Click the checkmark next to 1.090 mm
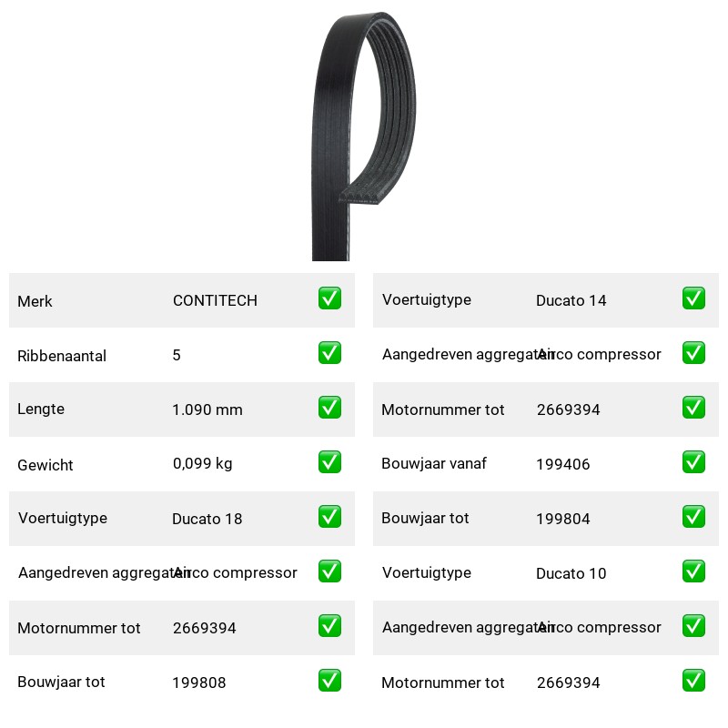 pyautogui.click(x=329, y=408)
